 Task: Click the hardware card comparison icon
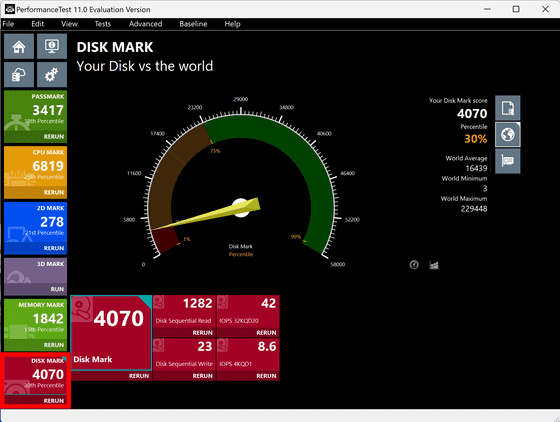click(x=508, y=161)
